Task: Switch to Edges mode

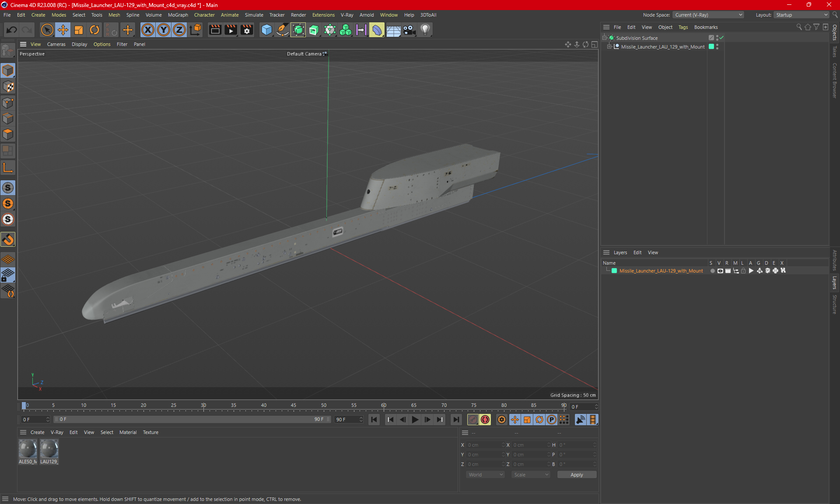Action: coord(8,119)
